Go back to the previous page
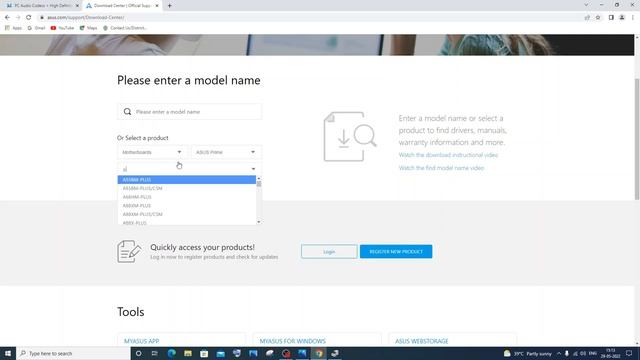This screenshot has width=640, height=360. (x=7, y=18)
